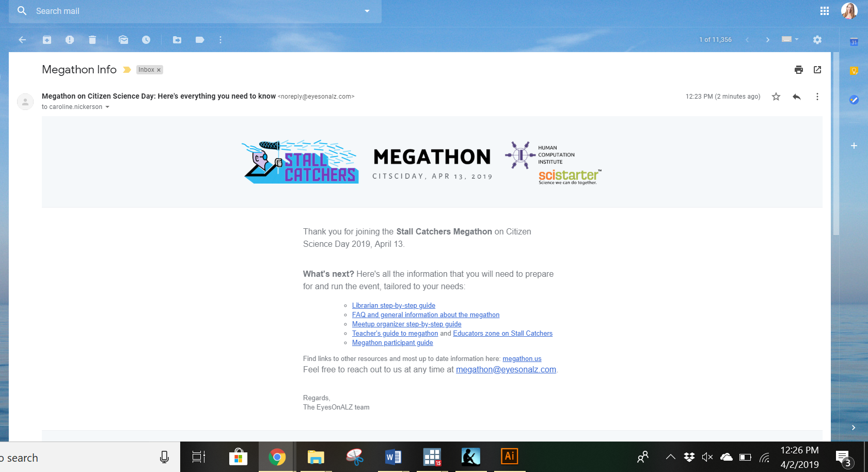Open Microsoft Store from taskbar

(238, 457)
